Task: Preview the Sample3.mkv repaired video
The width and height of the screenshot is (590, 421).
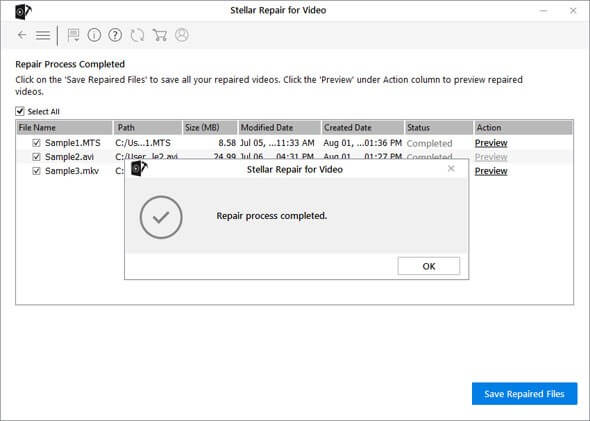Action: (x=491, y=171)
